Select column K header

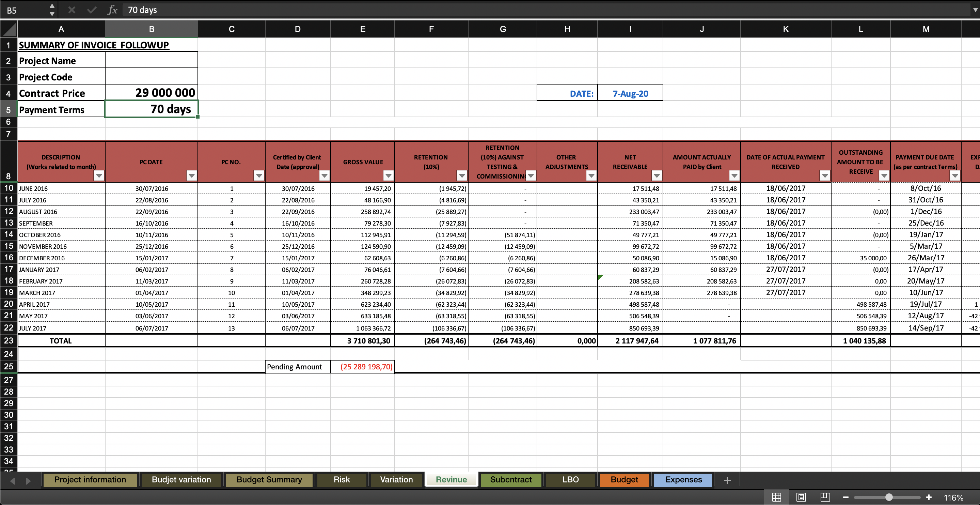786,29
